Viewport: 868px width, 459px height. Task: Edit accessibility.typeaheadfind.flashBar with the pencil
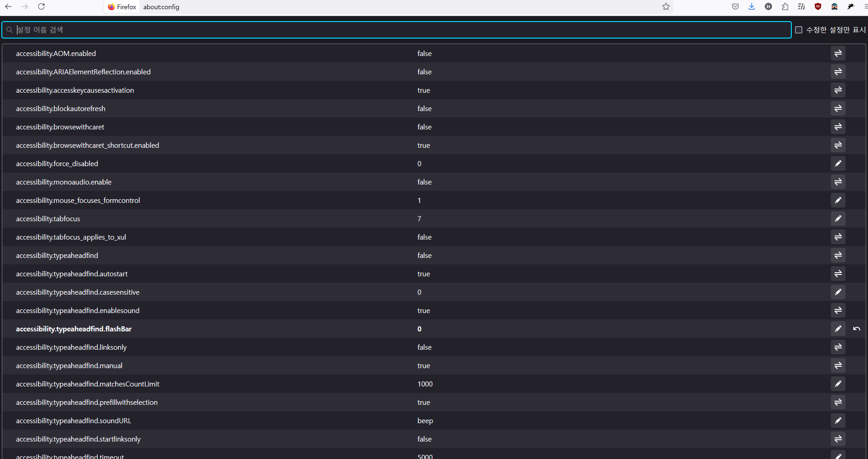(838, 329)
